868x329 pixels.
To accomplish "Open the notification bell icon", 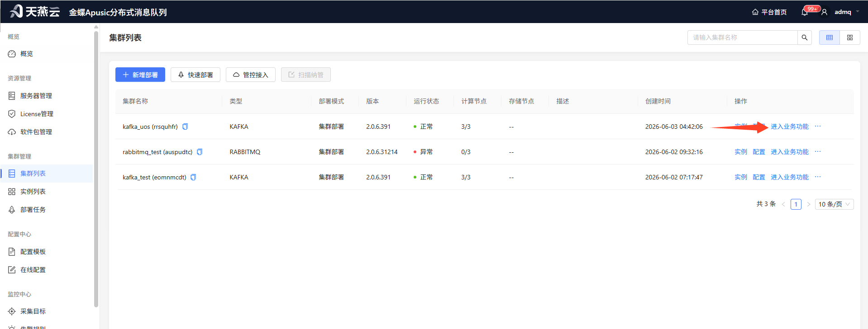I will click(805, 12).
